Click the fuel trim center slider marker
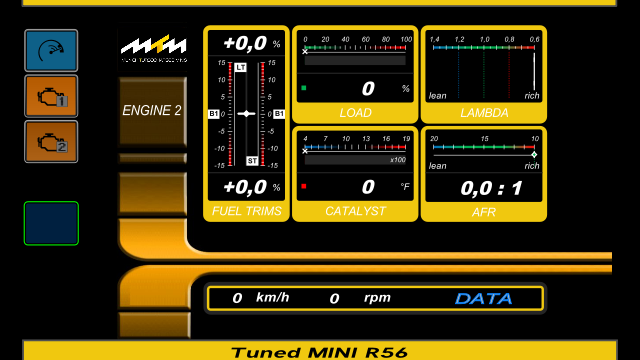This screenshot has width=640, height=360. click(246, 113)
